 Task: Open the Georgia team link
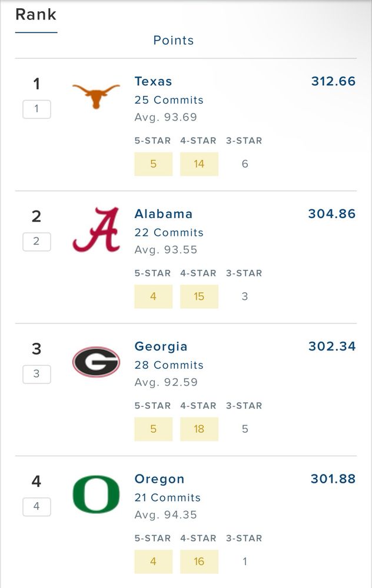click(161, 346)
